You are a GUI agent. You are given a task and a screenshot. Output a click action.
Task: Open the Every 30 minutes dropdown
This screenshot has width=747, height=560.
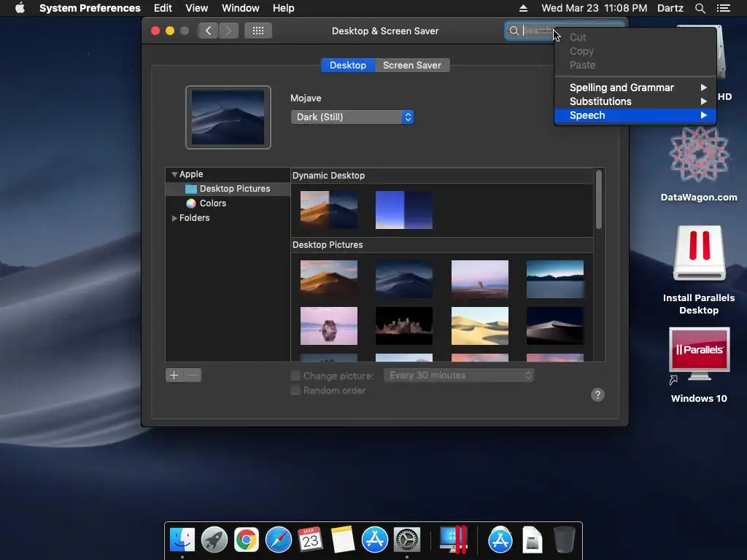[x=458, y=376]
